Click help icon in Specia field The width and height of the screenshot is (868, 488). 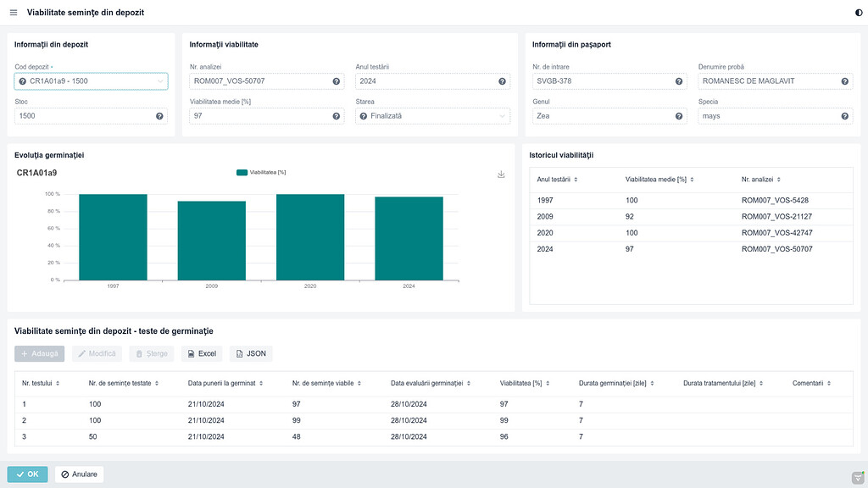[x=845, y=116]
